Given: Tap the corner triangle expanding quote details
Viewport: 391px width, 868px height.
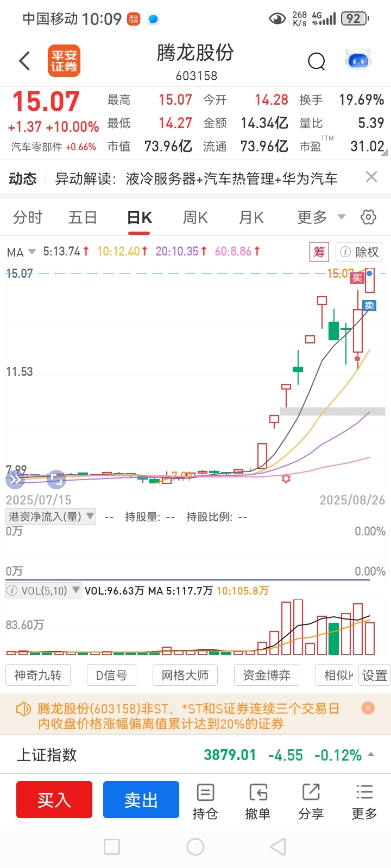Looking at the screenshot, I should click(384, 153).
